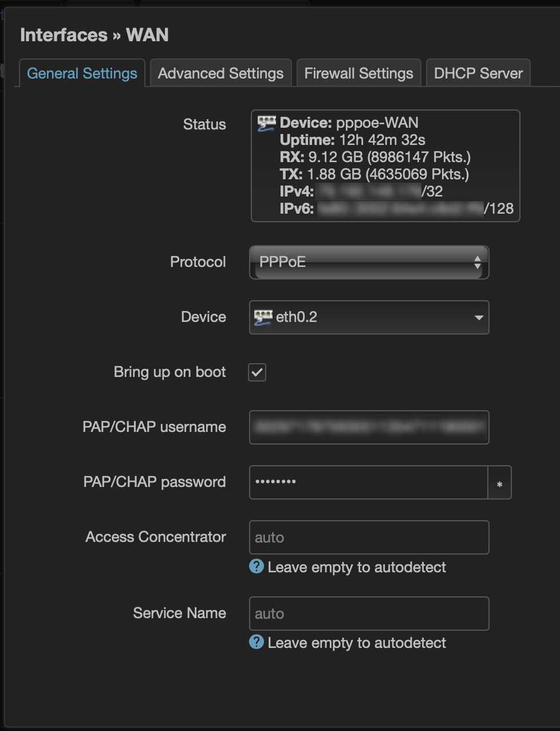
Task: Switch to the Advanced Settings tab
Action: click(220, 73)
